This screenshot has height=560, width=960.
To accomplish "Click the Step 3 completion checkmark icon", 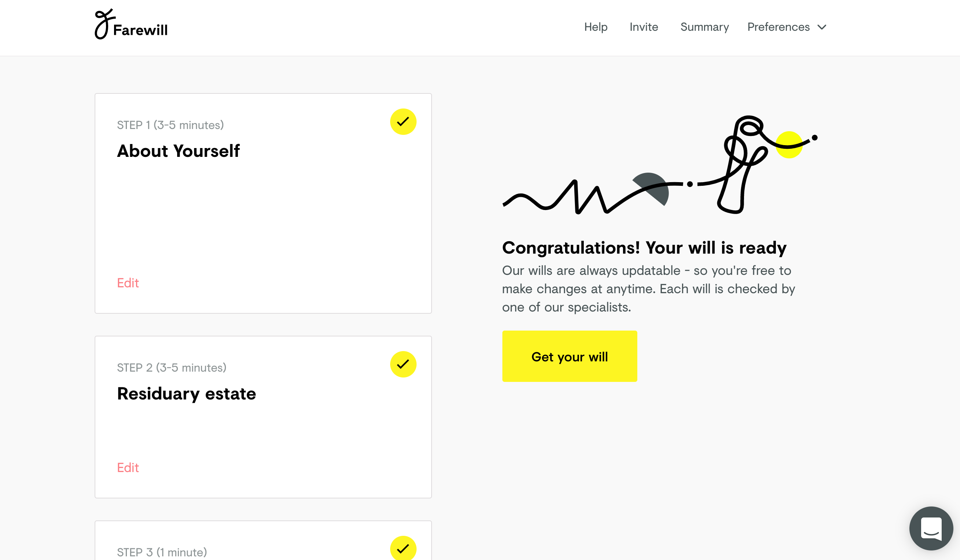I will coord(403,548).
